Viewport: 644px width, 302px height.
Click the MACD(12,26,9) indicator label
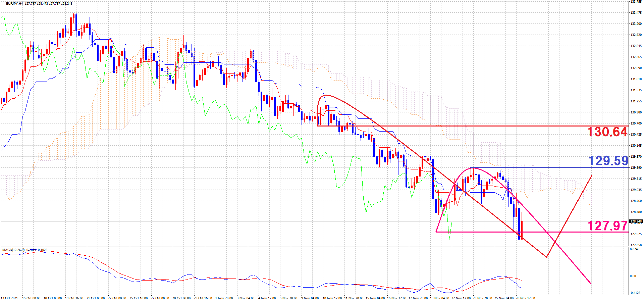coord(12,250)
